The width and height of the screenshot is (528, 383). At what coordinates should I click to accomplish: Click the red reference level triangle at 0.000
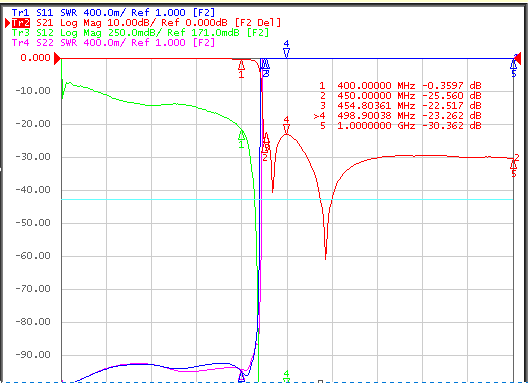57,58
